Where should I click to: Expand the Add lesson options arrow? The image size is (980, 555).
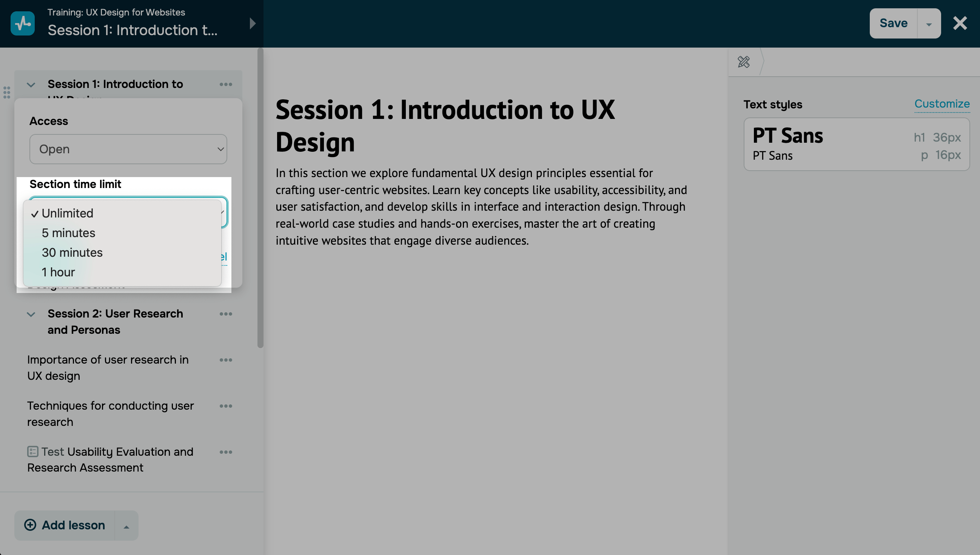pyautogui.click(x=126, y=526)
